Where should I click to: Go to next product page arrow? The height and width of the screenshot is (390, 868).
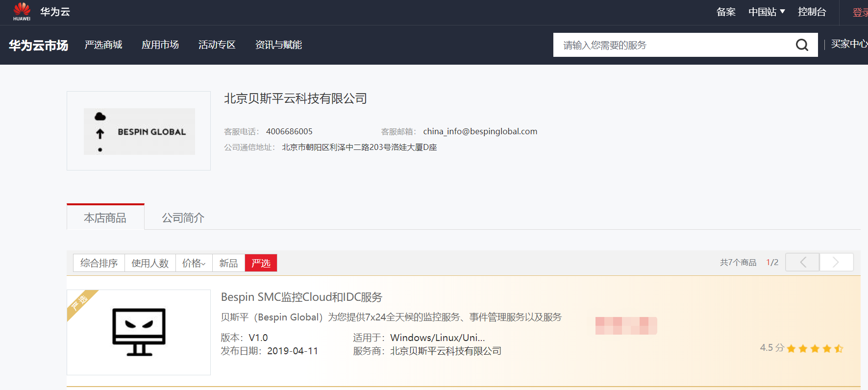tap(836, 262)
